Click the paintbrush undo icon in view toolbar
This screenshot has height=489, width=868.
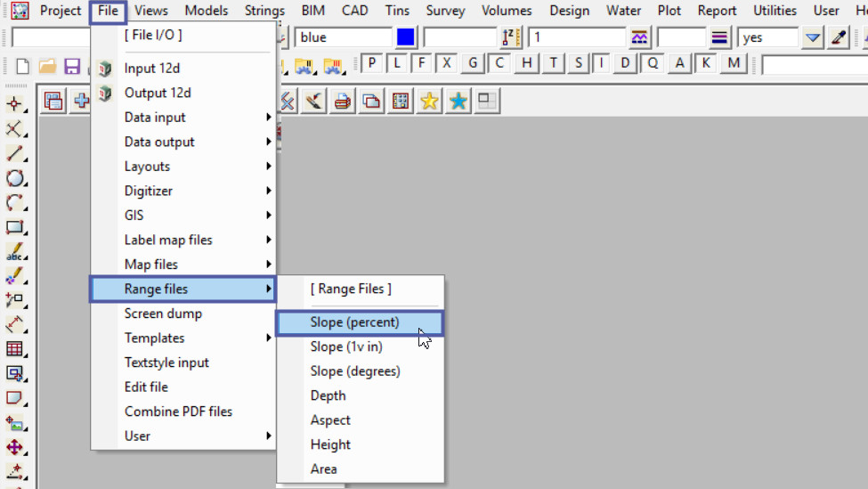(x=314, y=101)
